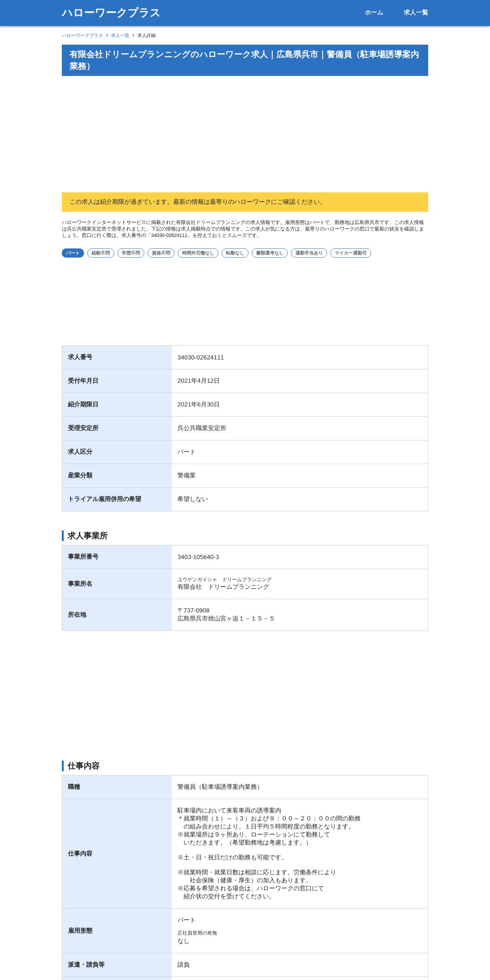
Task: Click 社会保険（健康・厚生） line in description
Action: point(250,880)
